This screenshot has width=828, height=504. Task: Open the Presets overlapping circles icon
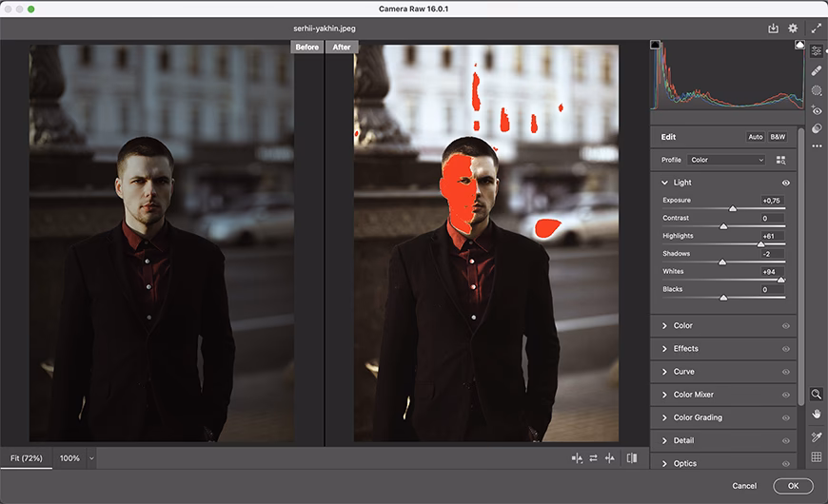[817, 128]
